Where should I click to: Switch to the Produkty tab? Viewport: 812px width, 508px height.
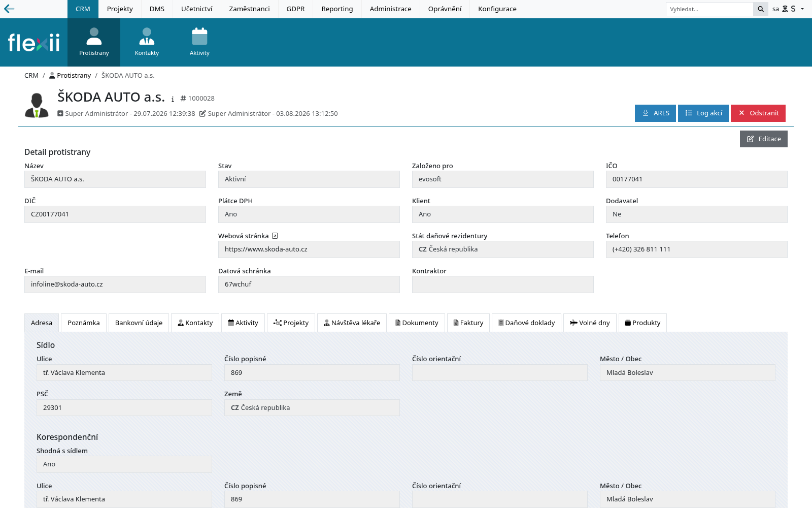[642, 323]
